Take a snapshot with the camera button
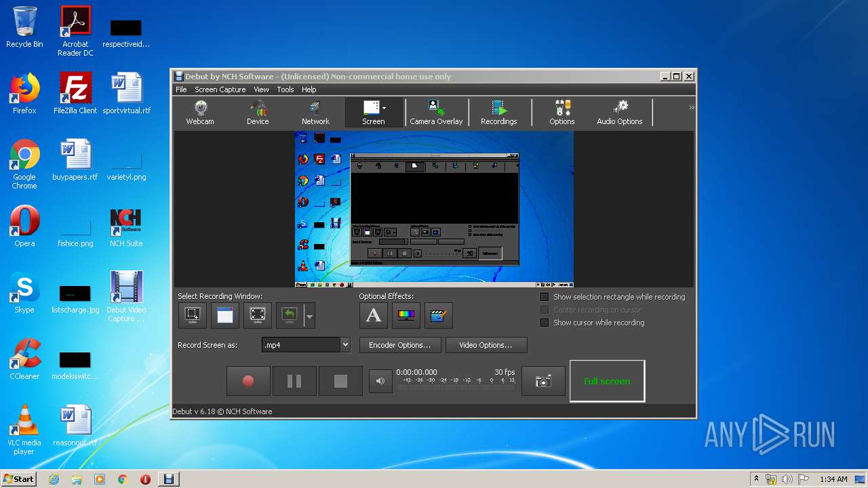The width and height of the screenshot is (868, 488). pos(543,382)
